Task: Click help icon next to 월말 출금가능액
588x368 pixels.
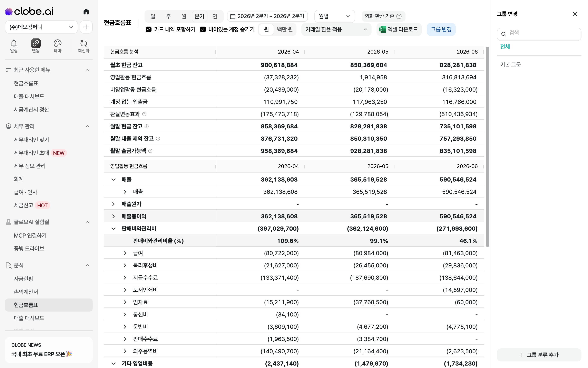Action: pyautogui.click(x=150, y=151)
